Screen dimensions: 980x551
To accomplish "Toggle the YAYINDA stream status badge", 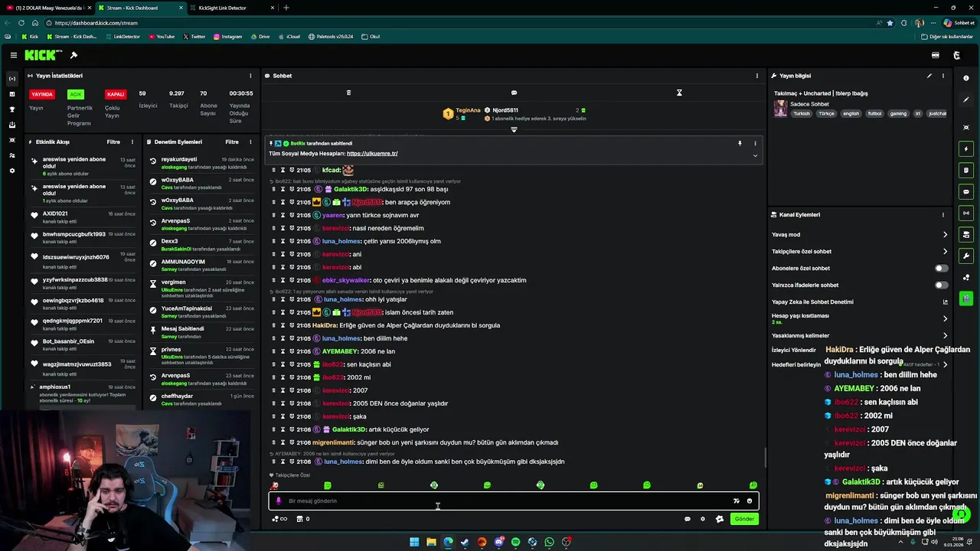I will click(x=42, y=94).
